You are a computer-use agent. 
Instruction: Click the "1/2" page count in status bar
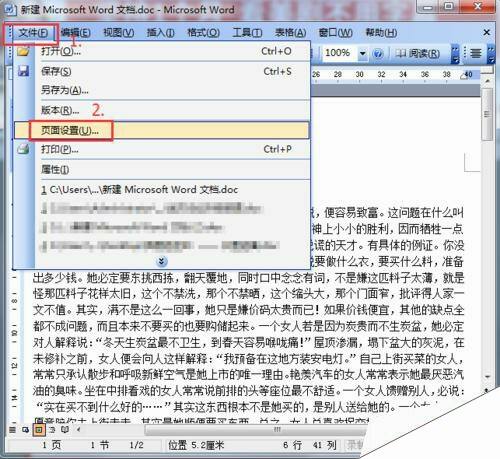(x=136, y=445)
